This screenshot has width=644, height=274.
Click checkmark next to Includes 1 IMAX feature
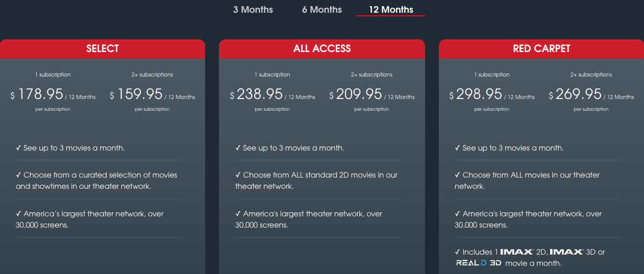(457, 252)
